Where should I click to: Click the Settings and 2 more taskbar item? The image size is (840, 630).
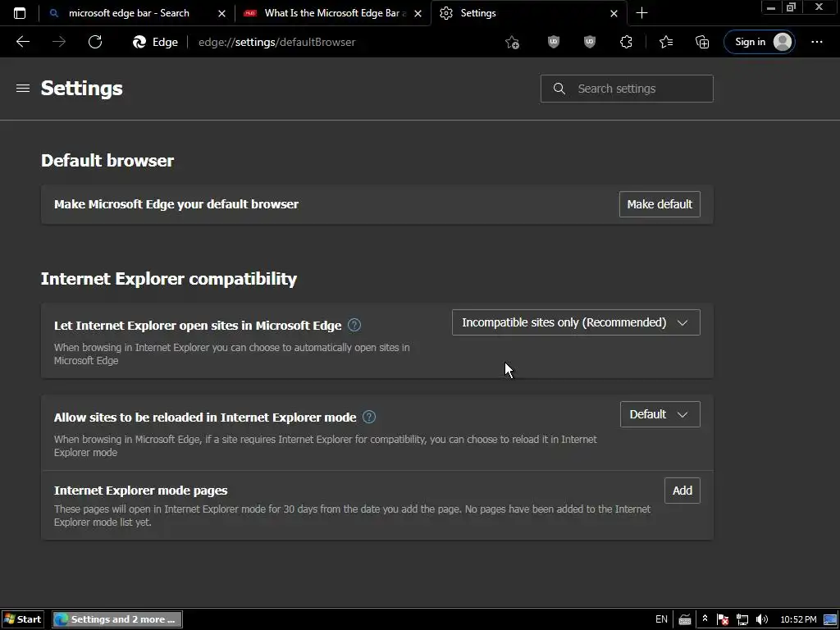(x=117, y=619)
